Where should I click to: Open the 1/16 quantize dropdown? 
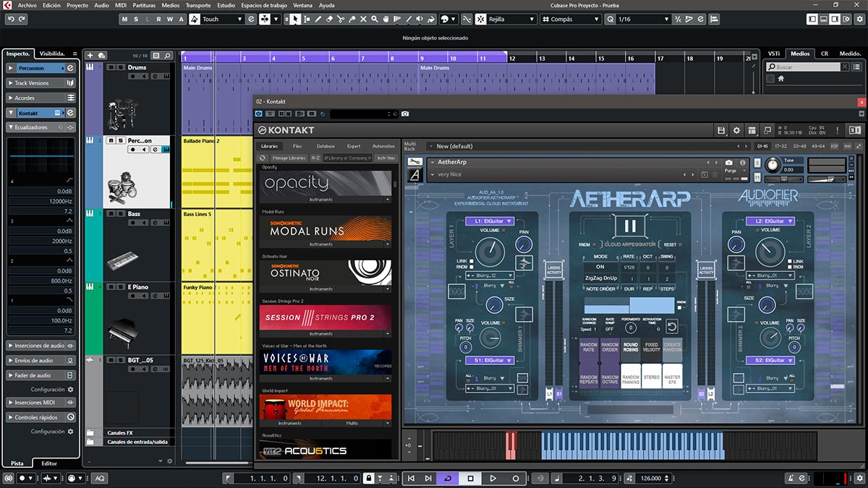(644, 19)
